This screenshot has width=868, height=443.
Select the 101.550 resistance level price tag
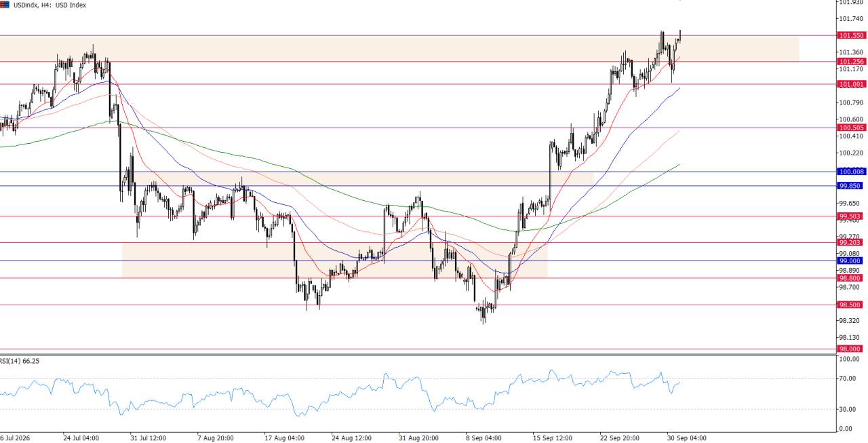tap(850, 35)
